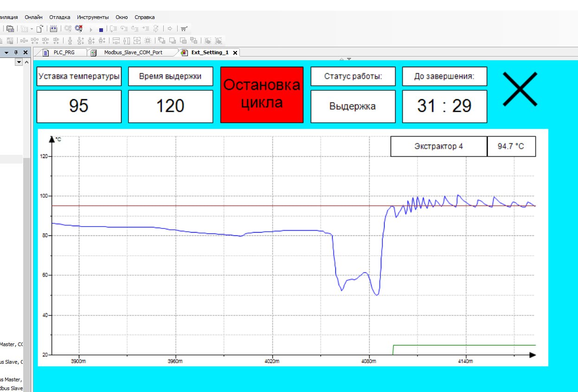
Task: Click the Paste clipboard toolbar icon
Action: pyautogui.click(x=10, y=28)
